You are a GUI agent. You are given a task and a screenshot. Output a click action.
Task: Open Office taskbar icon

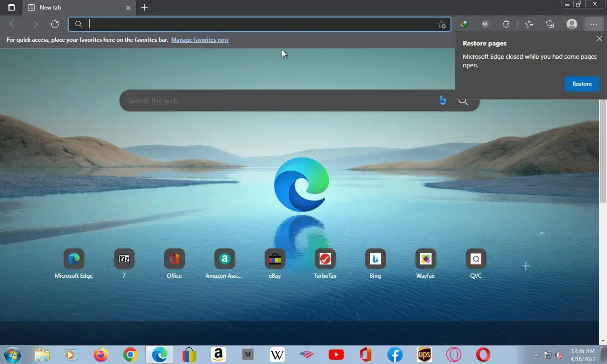[x=365, y=355]
